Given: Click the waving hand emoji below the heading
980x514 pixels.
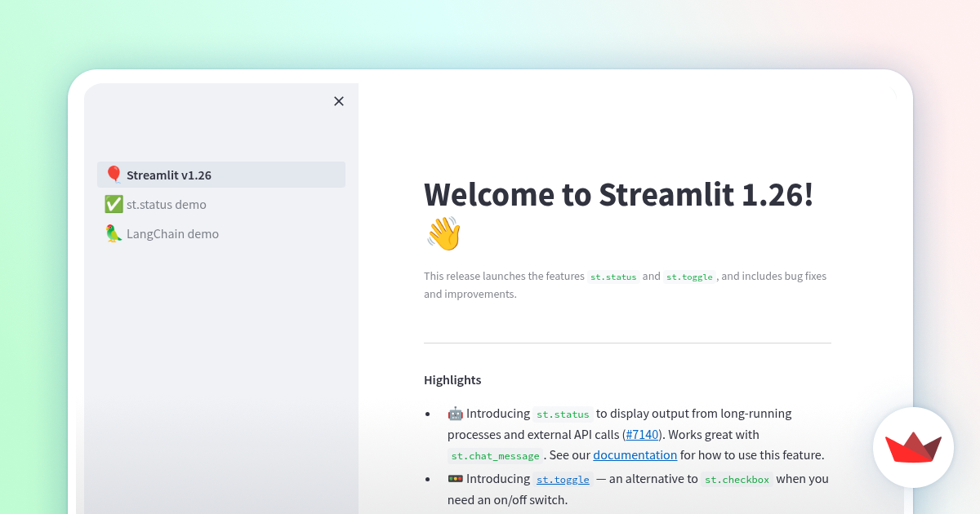Looking at the screenshot, I should 443,233.
